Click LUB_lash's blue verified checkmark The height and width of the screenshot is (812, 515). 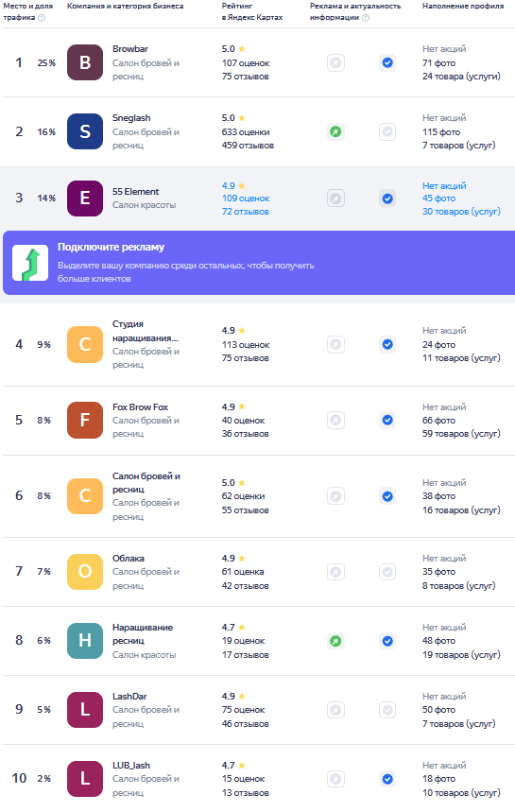(387, 779)
